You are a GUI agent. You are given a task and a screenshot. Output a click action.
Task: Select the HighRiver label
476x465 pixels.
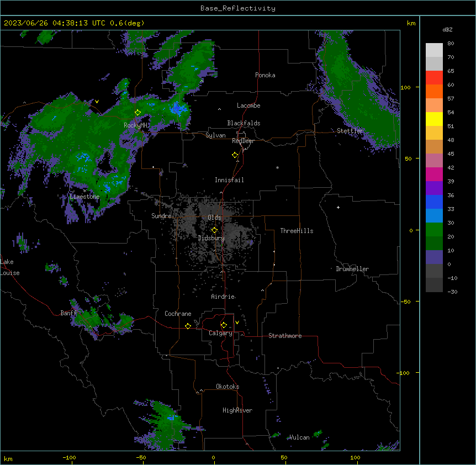(x=237, y=410)
